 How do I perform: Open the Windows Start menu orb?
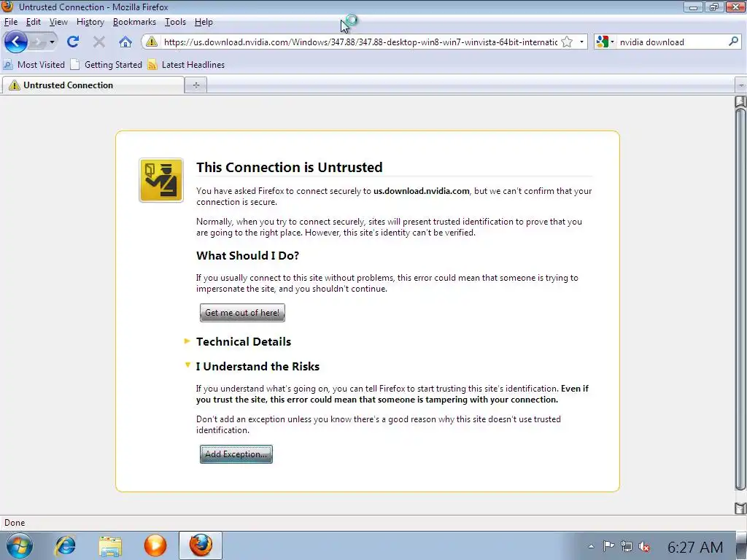tap(19, 545)
